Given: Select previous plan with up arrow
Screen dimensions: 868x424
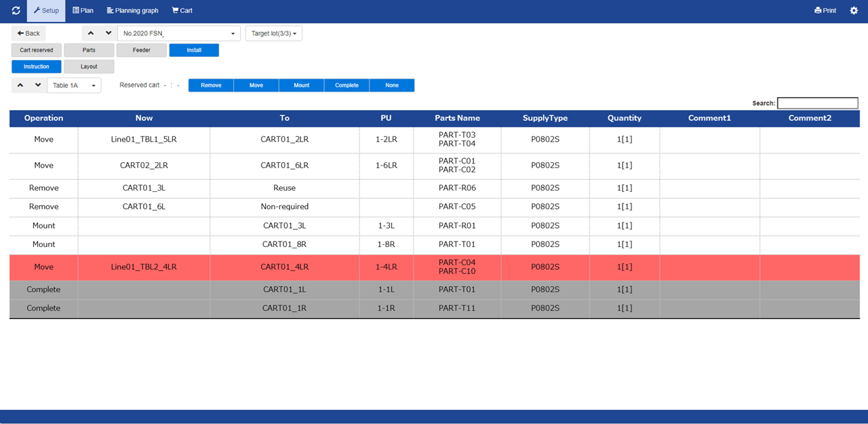Looking at the screenshot, I should 91,33.
